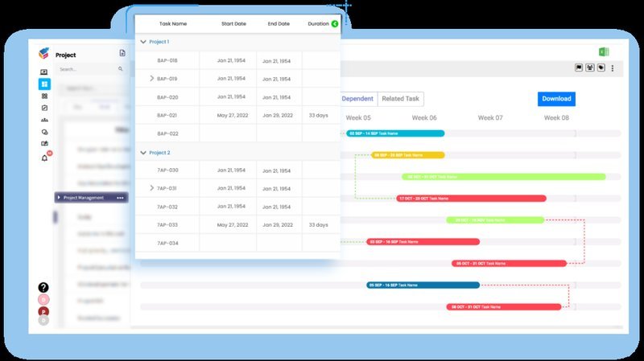Click the colorful app logo icon
Viewport: 644px width, 361px height.
pyautogui.click(x=44, y=53)
